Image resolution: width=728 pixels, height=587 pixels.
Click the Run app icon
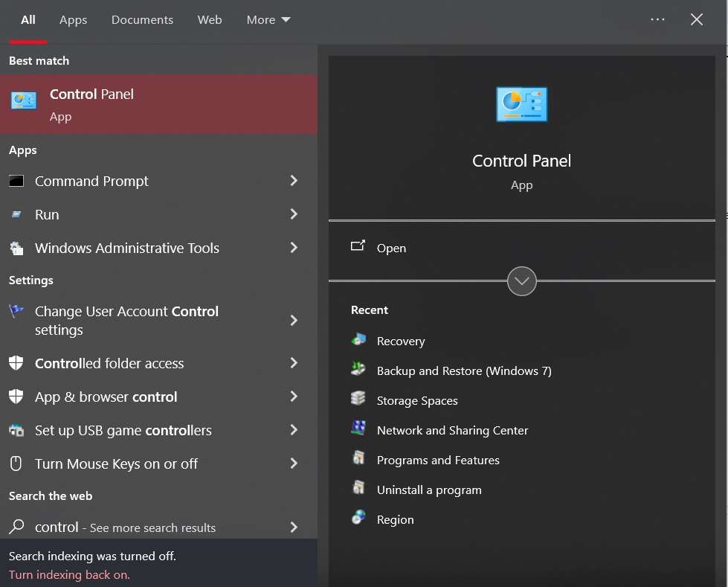(x=16, y=214)
